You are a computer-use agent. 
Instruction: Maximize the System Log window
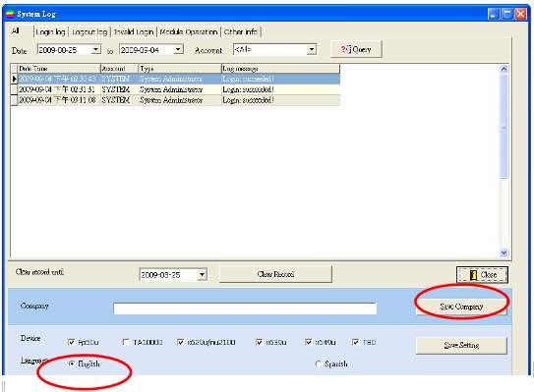(507, 14)
